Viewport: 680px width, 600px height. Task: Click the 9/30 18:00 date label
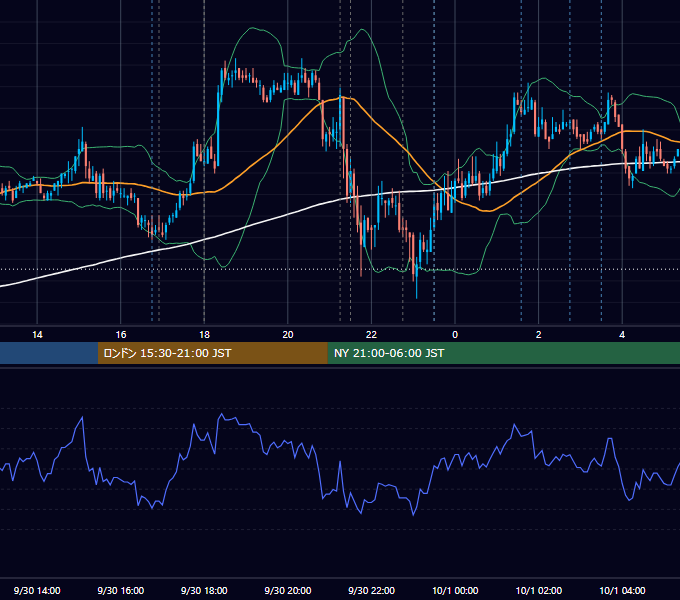[204, 590]
